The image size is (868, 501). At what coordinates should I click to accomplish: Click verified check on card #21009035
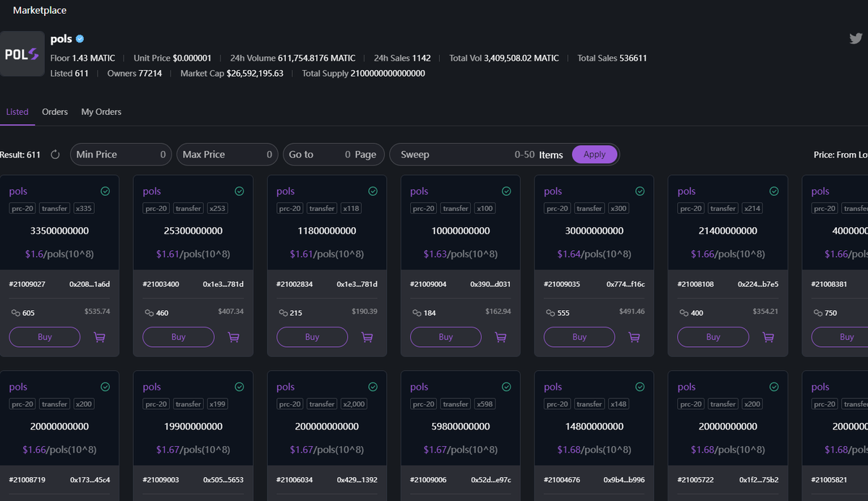click(640, 192)
